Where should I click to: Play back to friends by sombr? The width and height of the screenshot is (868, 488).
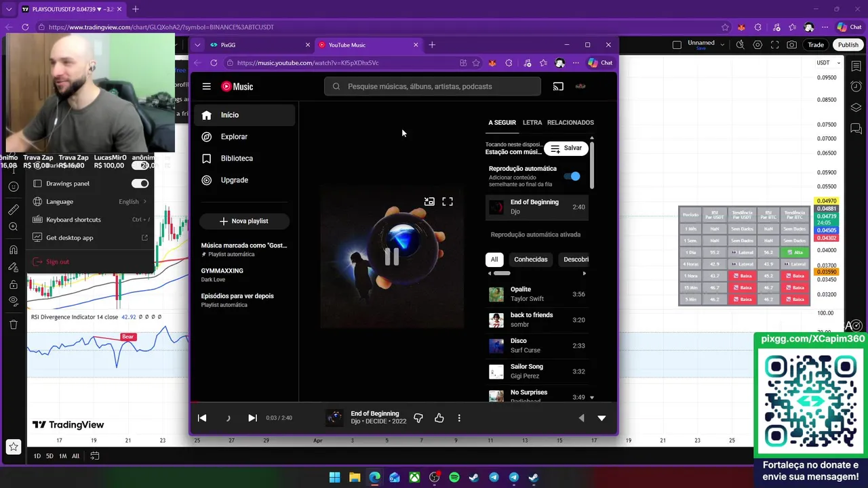pyautogui.click(x=537, y=320)
